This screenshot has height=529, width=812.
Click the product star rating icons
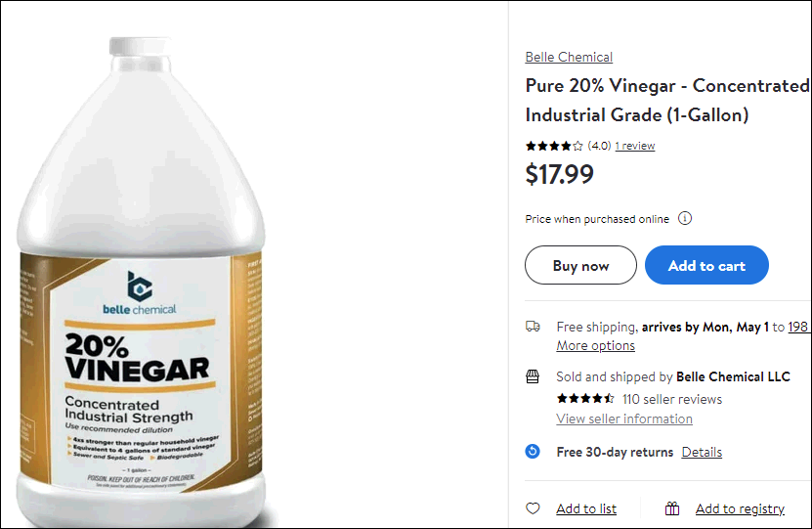pos(554,146)
